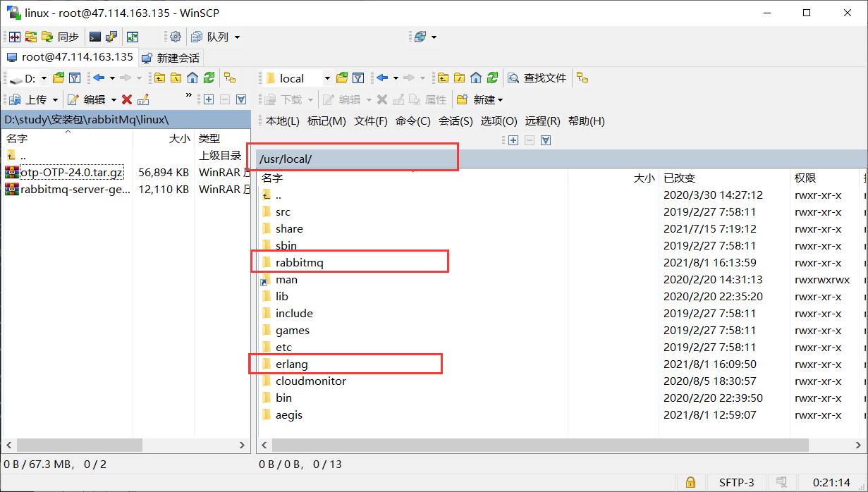Toggle directory tree in left panel
Screen dimensions: 868x492
pyautogui.click(x=229, y=78)
